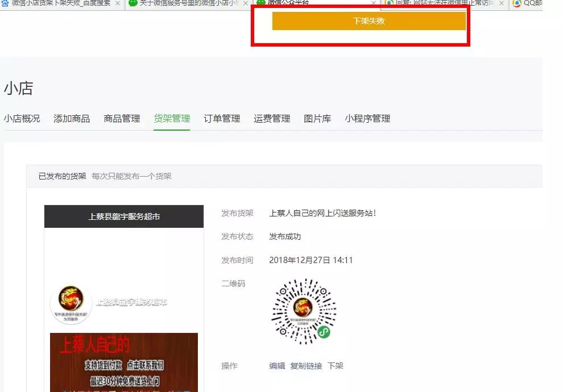Click the publish time 2018年12月27日 14:11

click(311, 260)
